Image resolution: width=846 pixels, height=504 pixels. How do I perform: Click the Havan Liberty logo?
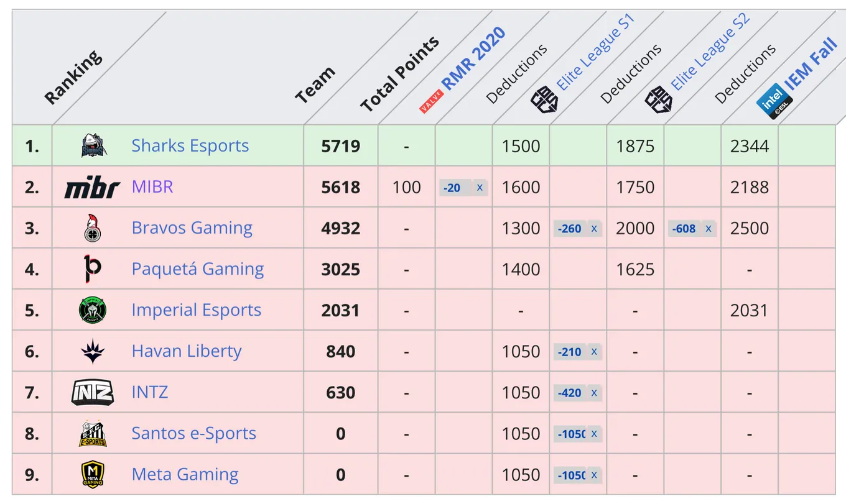[93, 351]
